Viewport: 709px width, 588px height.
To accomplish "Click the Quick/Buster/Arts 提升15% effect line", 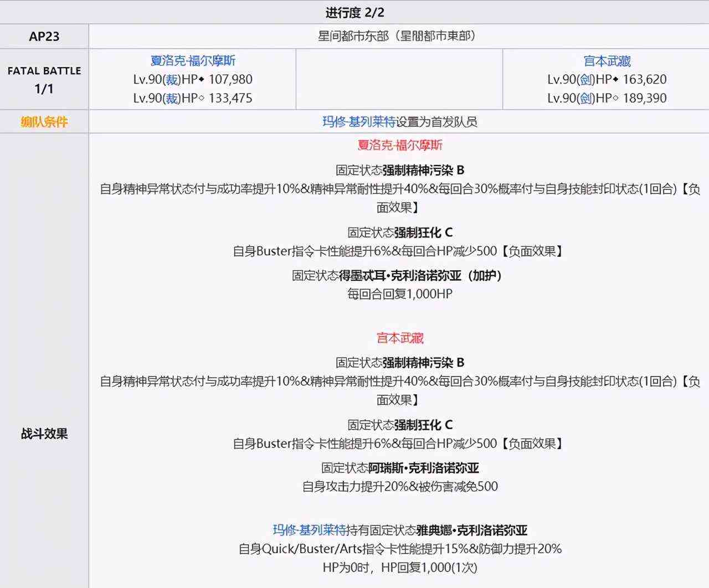I will (400, 549).
